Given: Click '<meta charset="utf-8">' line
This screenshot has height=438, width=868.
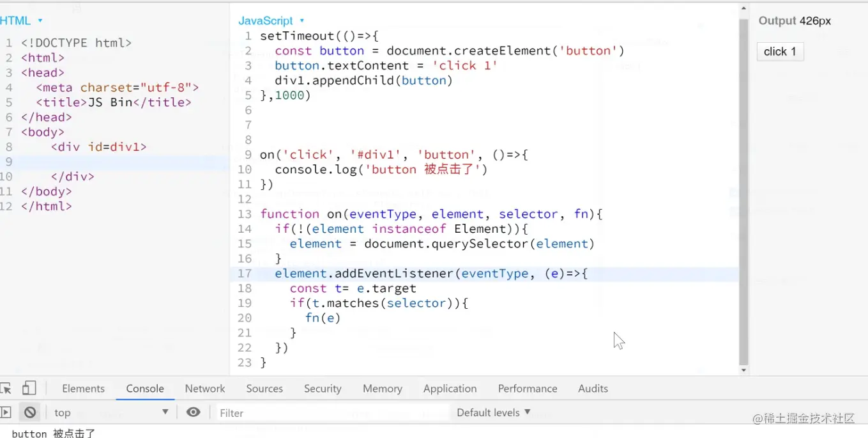Looking at the screenshot, I should point(118,88).
